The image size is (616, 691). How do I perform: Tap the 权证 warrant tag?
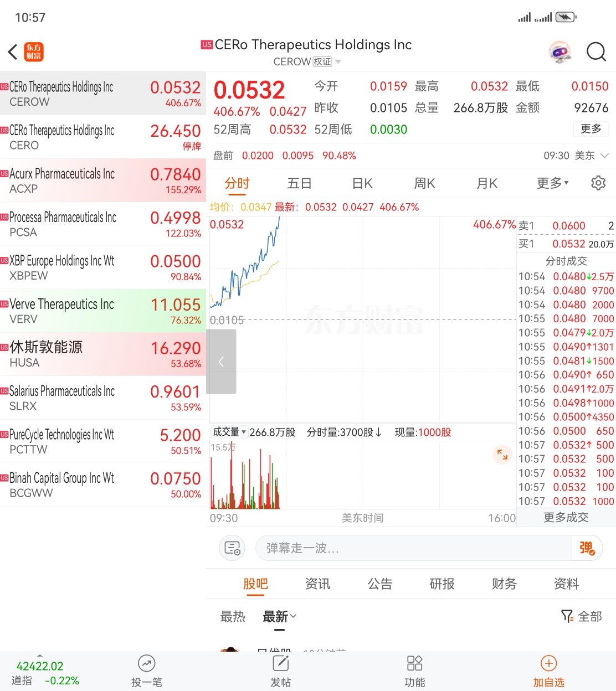coord(322,62)
